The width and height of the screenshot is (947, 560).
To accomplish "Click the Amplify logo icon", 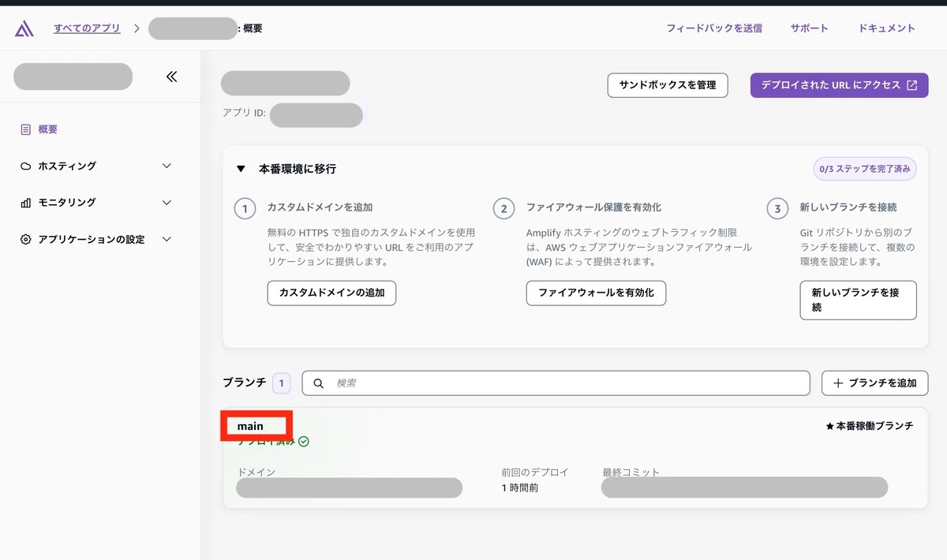I will [24, 28].
